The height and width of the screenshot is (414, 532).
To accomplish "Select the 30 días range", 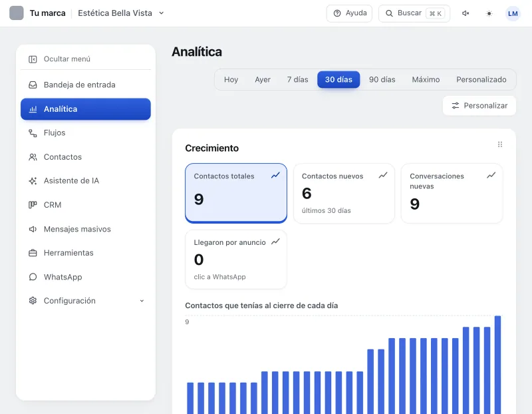I will 338,79.
